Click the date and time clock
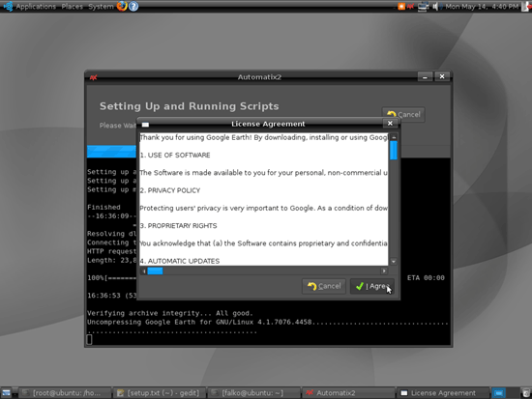 pyautogui.click(x=482, y=7)
